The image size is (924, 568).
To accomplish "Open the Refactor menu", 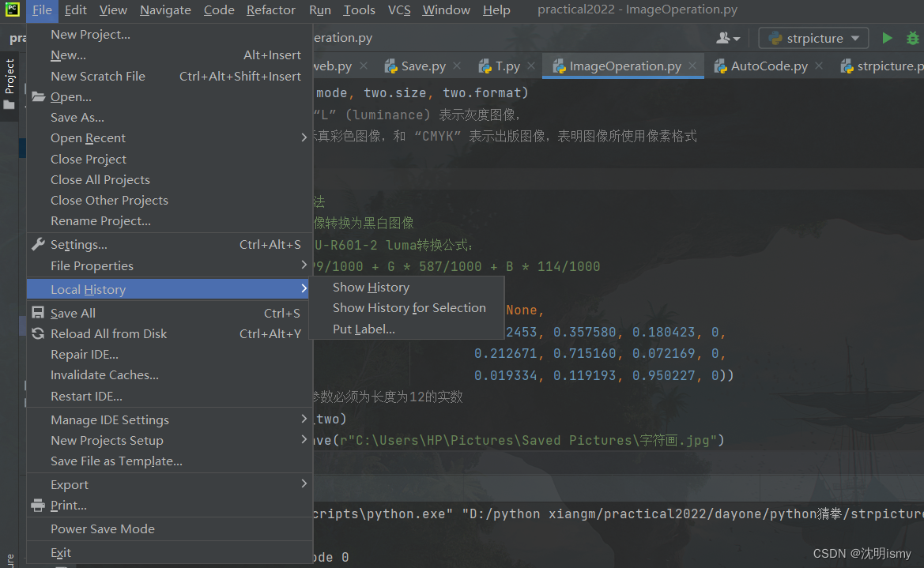I will coord(270,10).
